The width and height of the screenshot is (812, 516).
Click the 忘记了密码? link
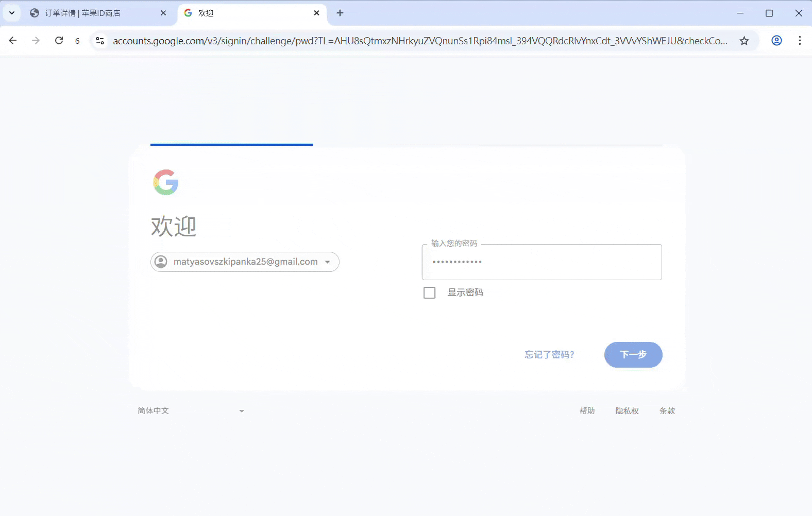[549, 355]
